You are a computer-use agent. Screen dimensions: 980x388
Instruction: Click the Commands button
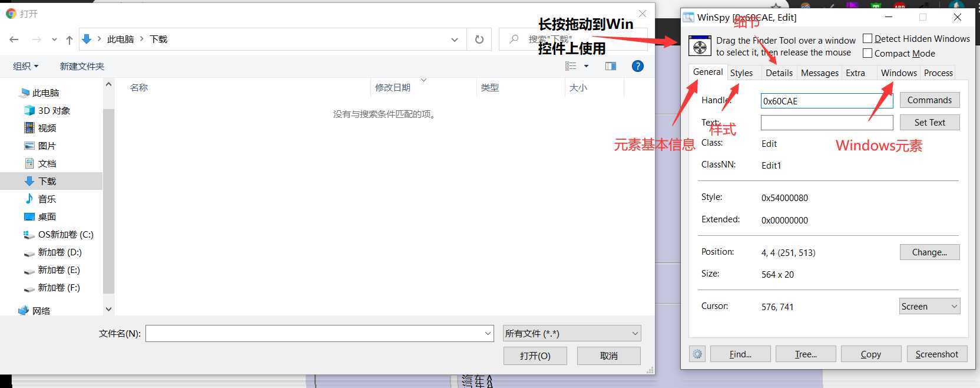[929, 100]
